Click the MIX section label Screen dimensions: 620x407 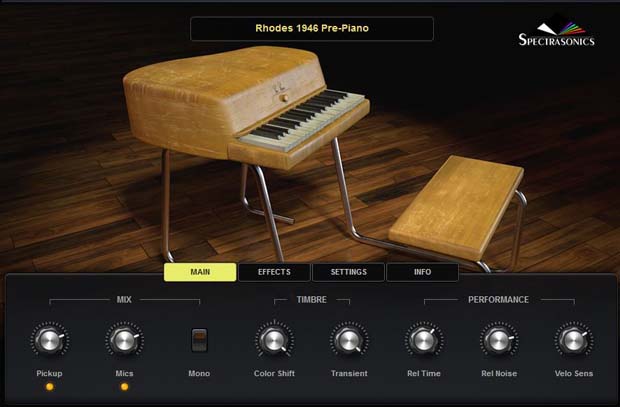(x=124, y=300)
